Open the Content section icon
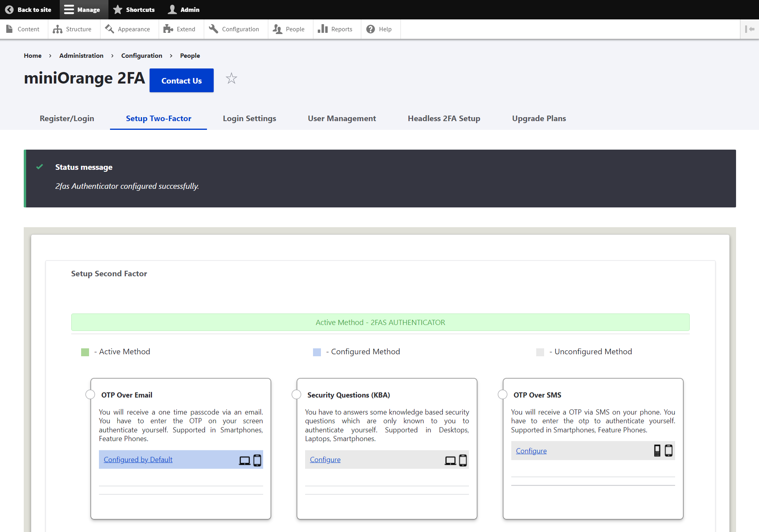This screenshot has width=759, height=532. [x=9, y=29]
